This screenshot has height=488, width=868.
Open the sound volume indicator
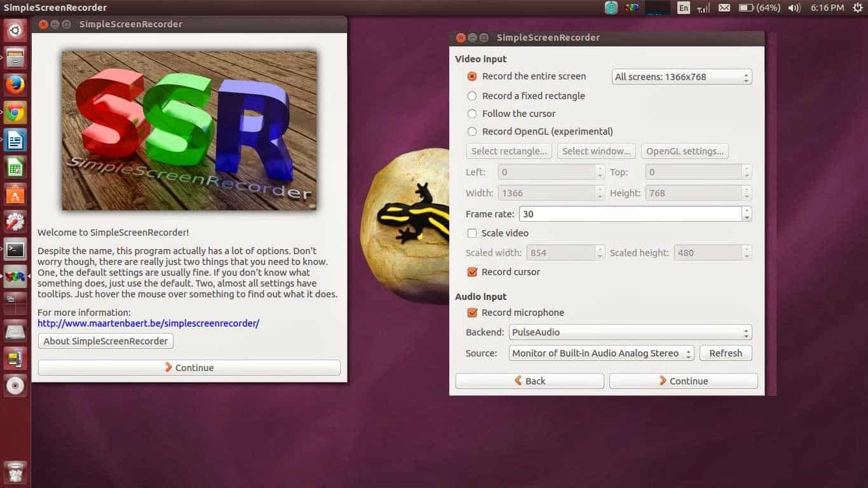(794, 8)
